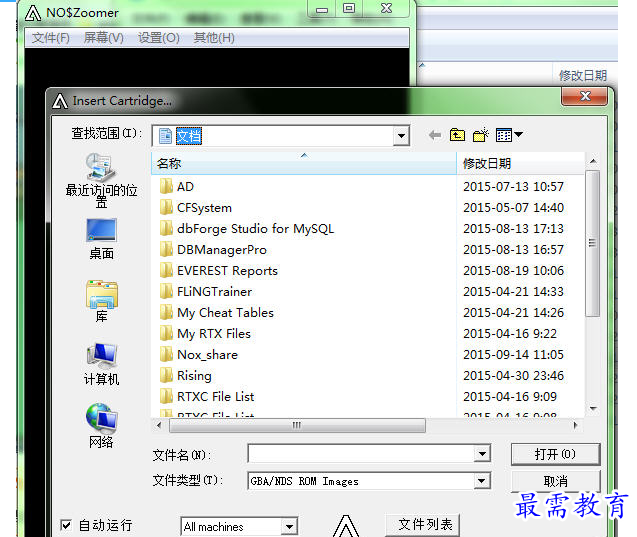Click the date 2015-09-14 11:05

514,355
